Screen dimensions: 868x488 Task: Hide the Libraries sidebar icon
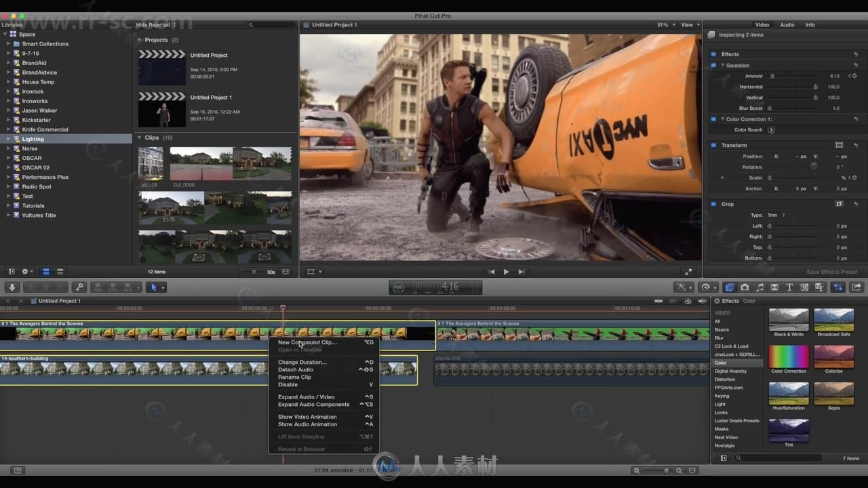click(12, 272)
